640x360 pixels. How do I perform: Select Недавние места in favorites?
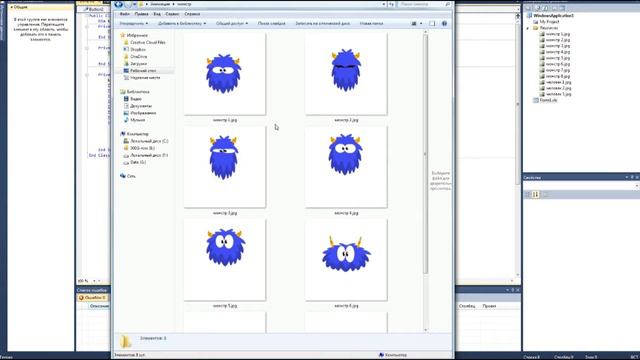[142, 78]
